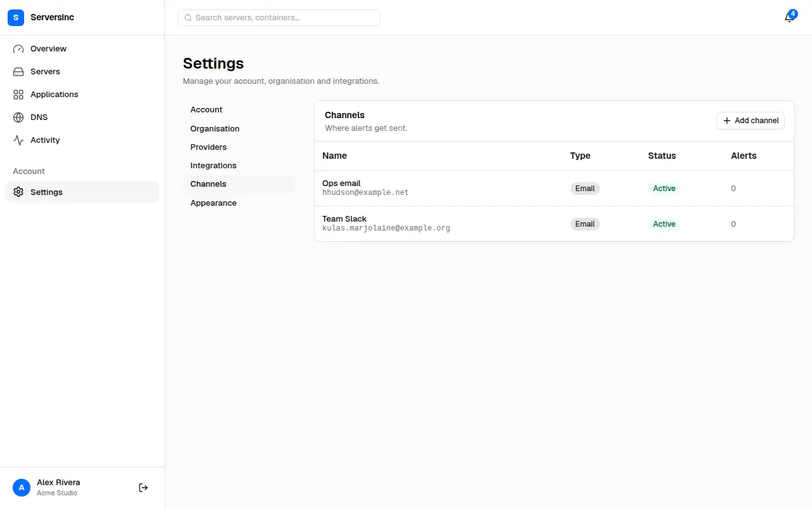Click the Team Slack channel name
The height and width of the screenshot is (508, 812).
344,219
